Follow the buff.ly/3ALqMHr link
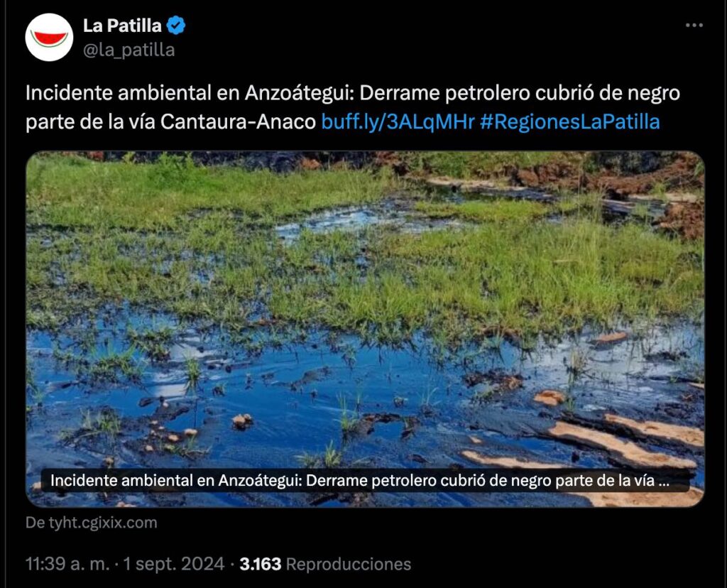This screenshot has width=727, height=588. (398, 122)
